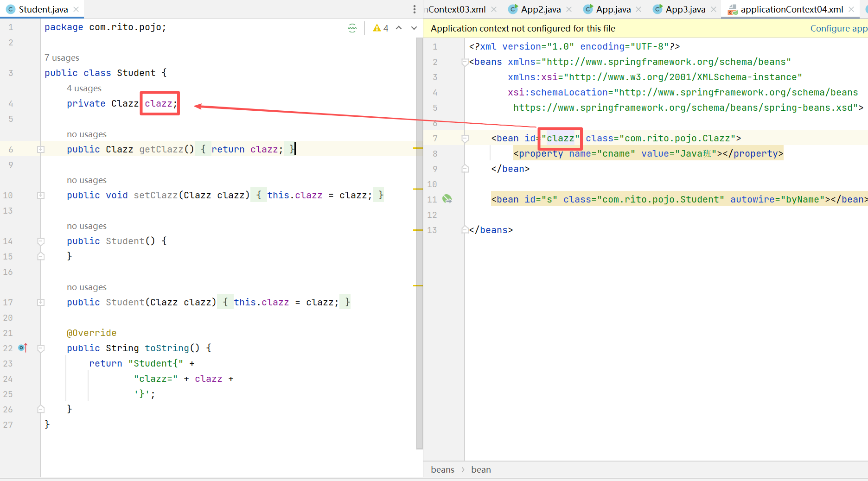
Task: Collapse the toString method fold
Action: (41, 348)
